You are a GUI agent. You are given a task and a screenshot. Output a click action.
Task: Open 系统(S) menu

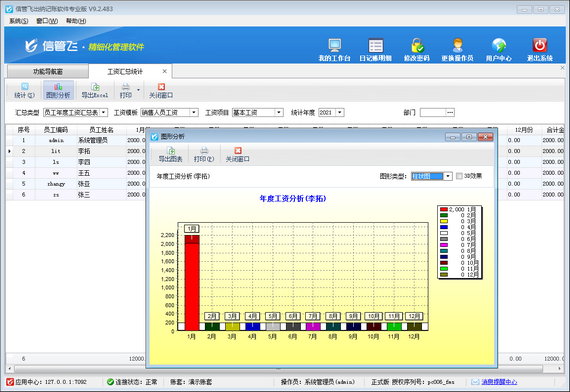pos(19,21)
